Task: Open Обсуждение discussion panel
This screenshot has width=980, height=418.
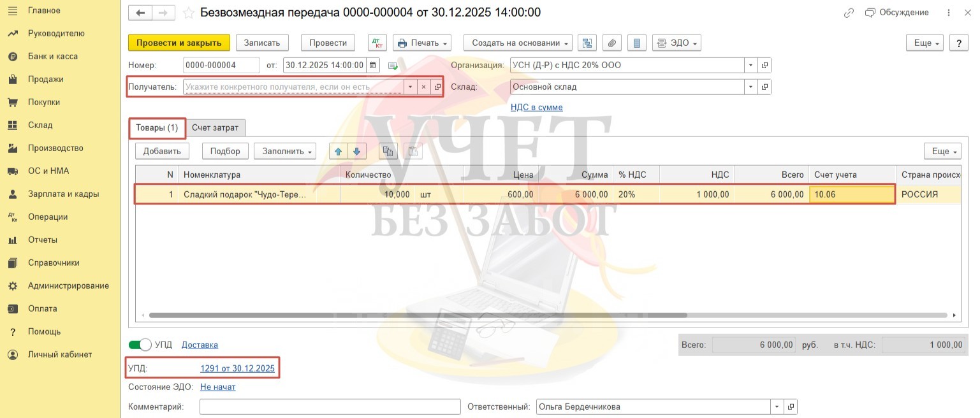Action: (x=896, y=13)
